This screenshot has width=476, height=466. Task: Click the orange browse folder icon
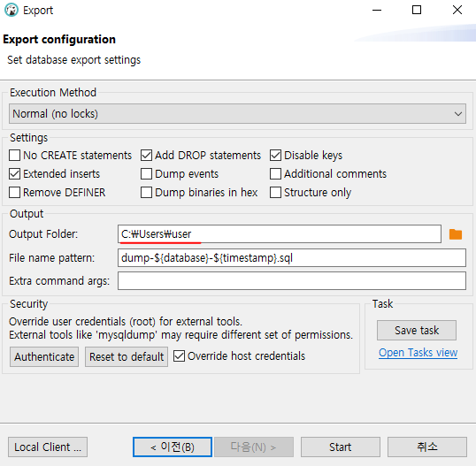pyautogui.click(x=456, y=234)
